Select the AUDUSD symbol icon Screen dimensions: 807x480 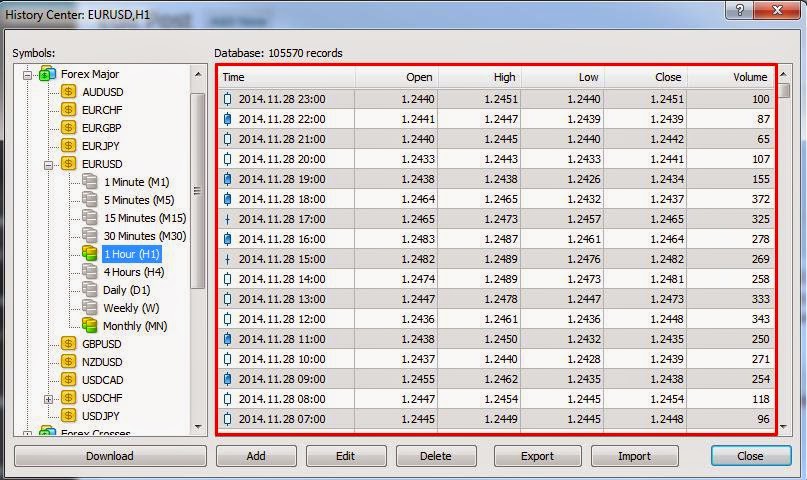(x=68, y=92)
